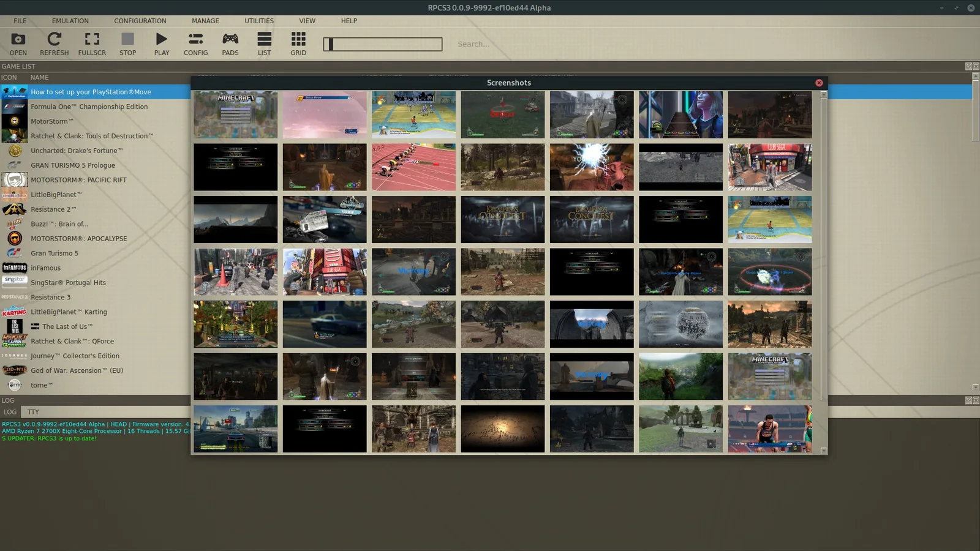Image resolution: width=980 pixels, height=551 pixels.
Task: Switch to Grid view mode
Action: [298, 44]
